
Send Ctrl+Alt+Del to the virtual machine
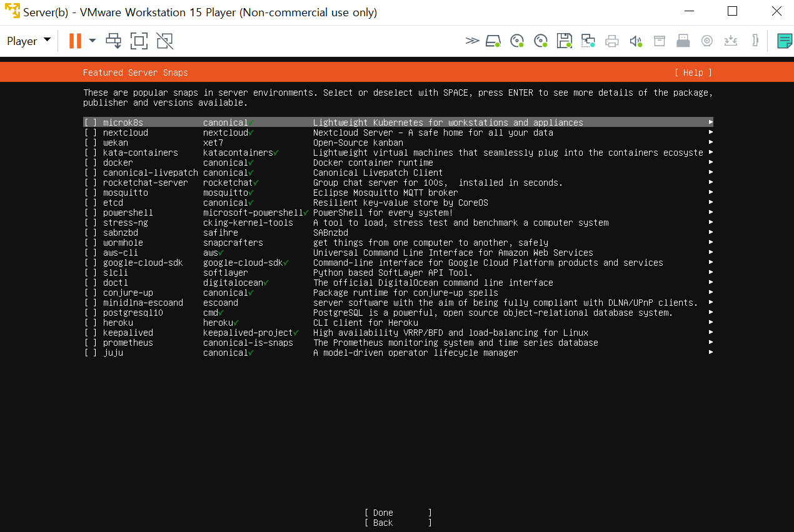114,41
